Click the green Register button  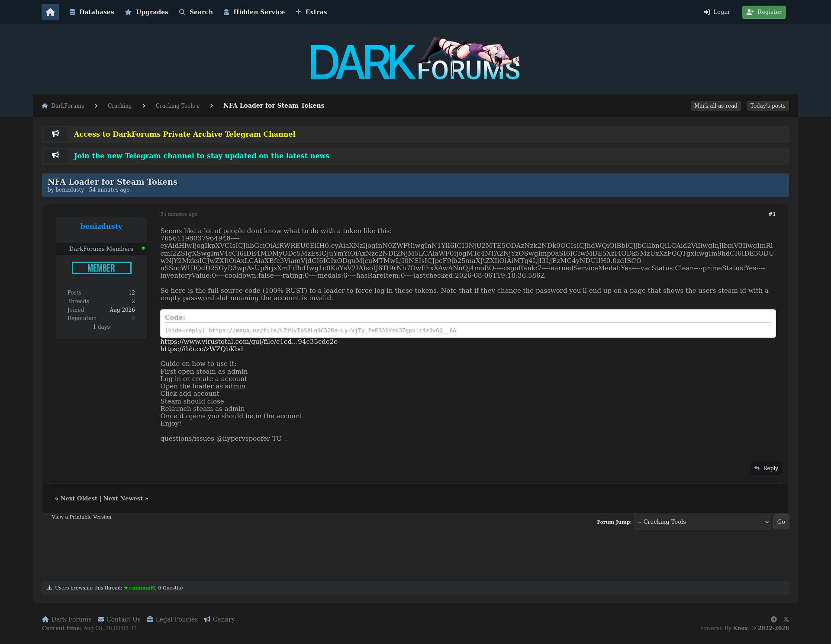tap(764, 12)
